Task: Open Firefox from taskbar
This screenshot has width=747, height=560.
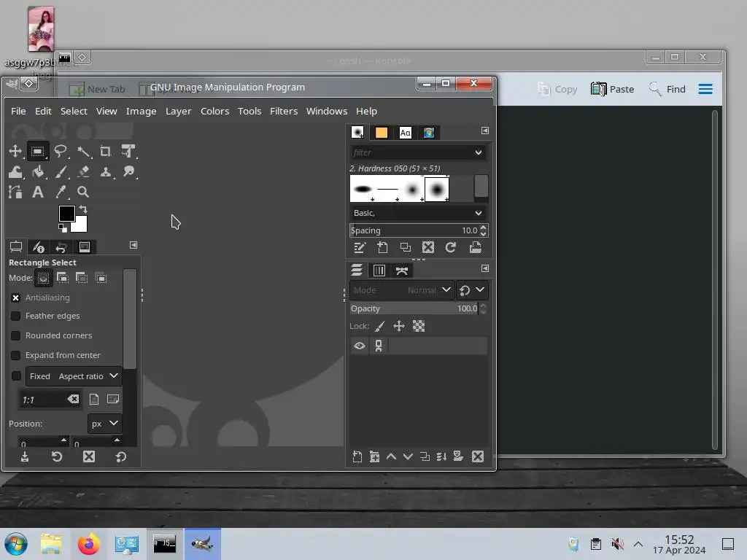Action: 88,544
